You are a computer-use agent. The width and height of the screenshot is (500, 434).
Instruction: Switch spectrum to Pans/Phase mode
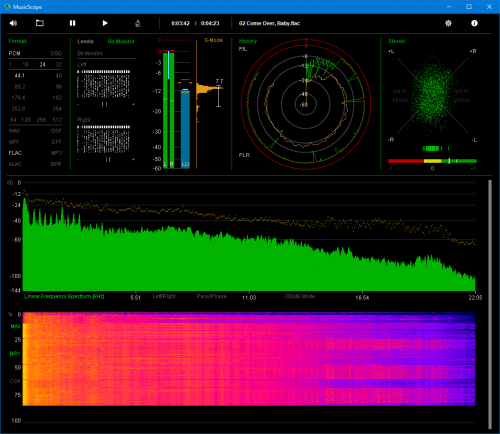(211, 296)
